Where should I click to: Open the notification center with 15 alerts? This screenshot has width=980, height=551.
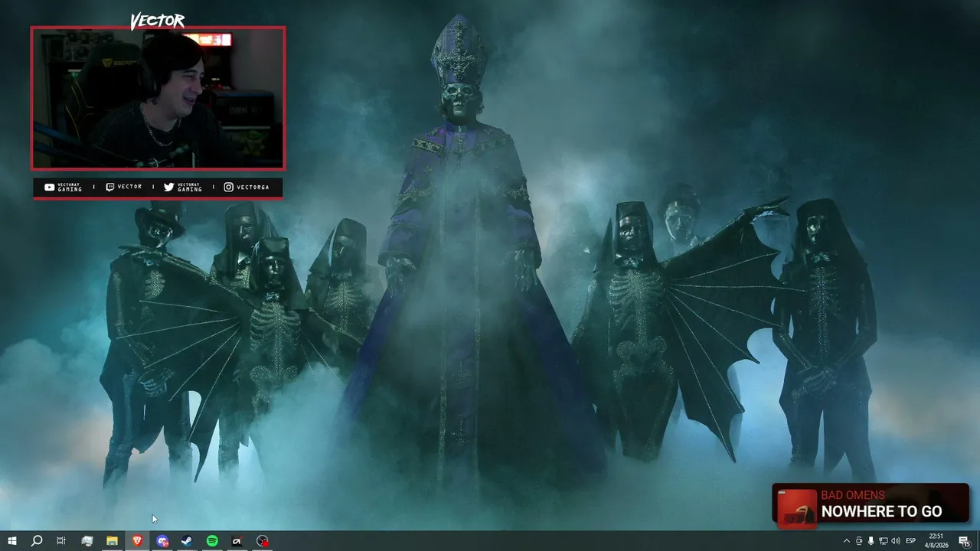[x=965, y=541]
